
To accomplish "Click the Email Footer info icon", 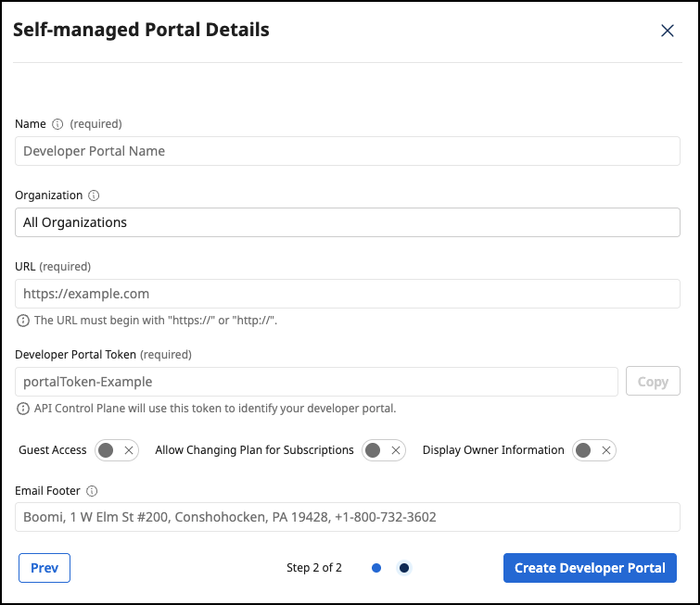I will pos(92,492).
